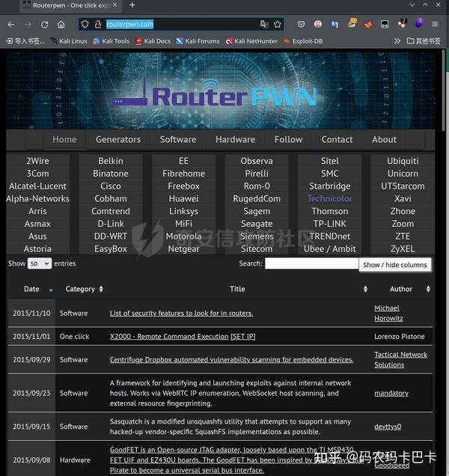Click the page vertical scrollbar
Screen dimensions: 449x476
pyautogui.click(x=444, y=91)
